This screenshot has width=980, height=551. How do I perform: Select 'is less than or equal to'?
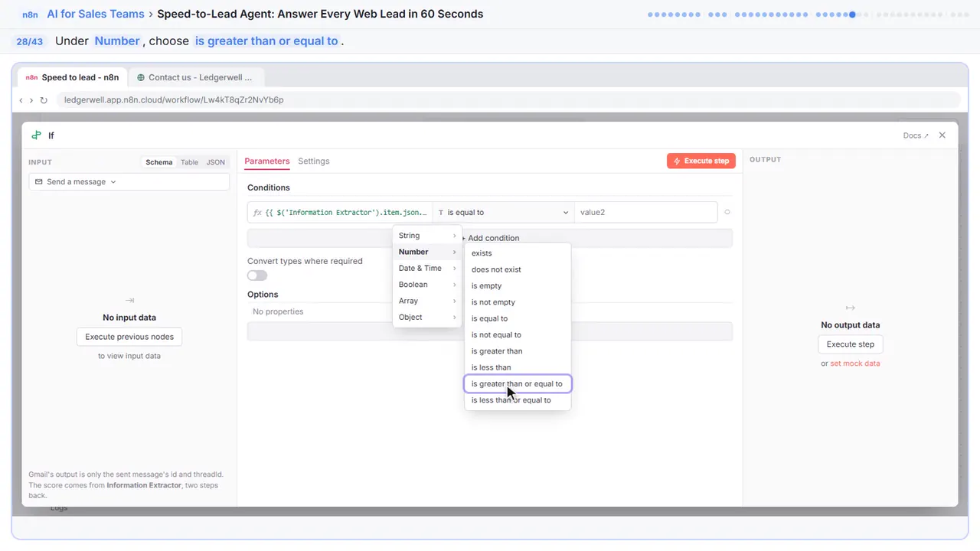518,400
